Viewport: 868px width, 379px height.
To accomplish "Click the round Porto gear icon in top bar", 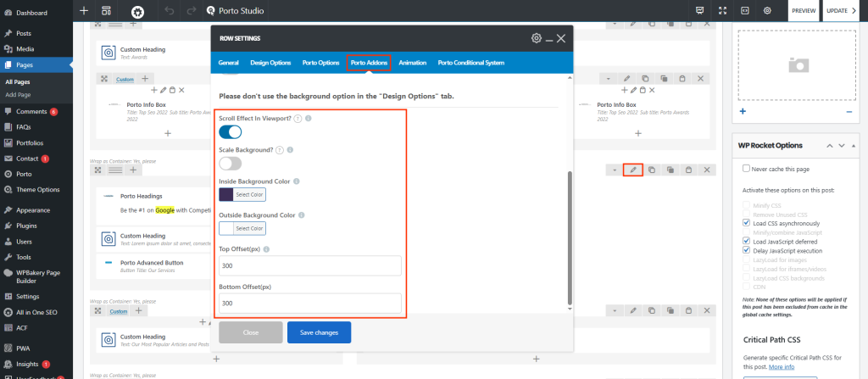I will point(137,11).
